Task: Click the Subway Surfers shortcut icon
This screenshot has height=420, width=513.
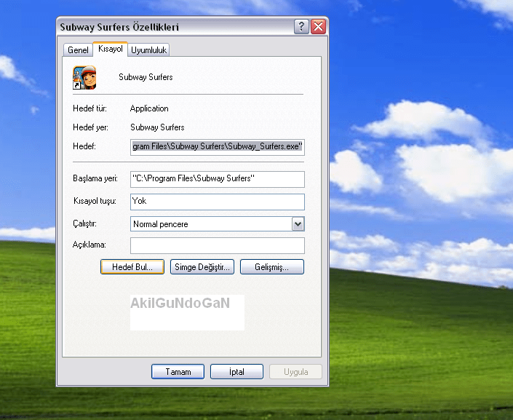Action: [84, 77]
